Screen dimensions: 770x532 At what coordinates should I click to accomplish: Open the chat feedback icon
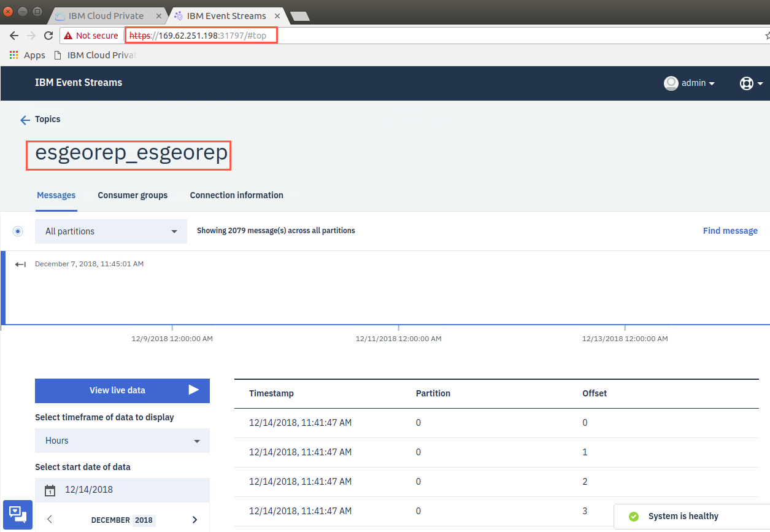coord(17,514)
